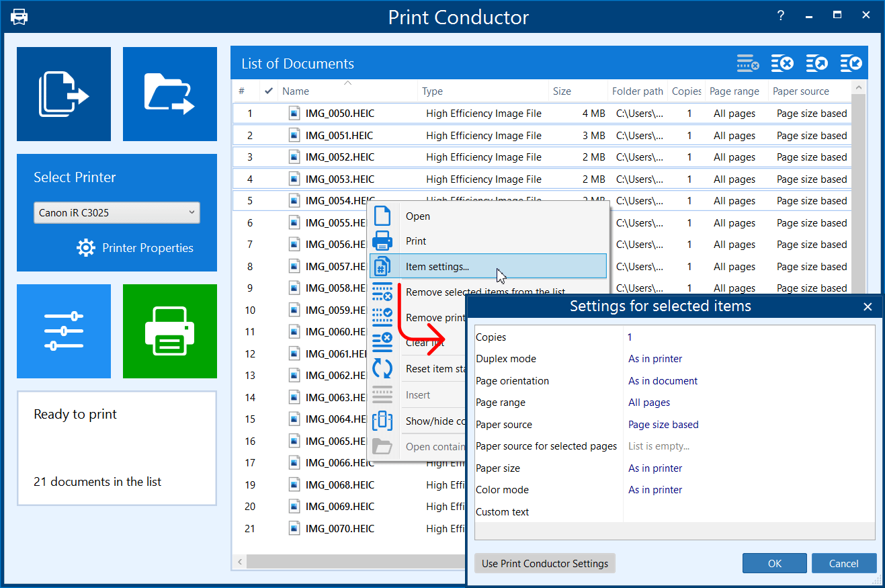Click file icon of IMG_0068.HEIC
The image size is (885, 588).
[294, 485]
